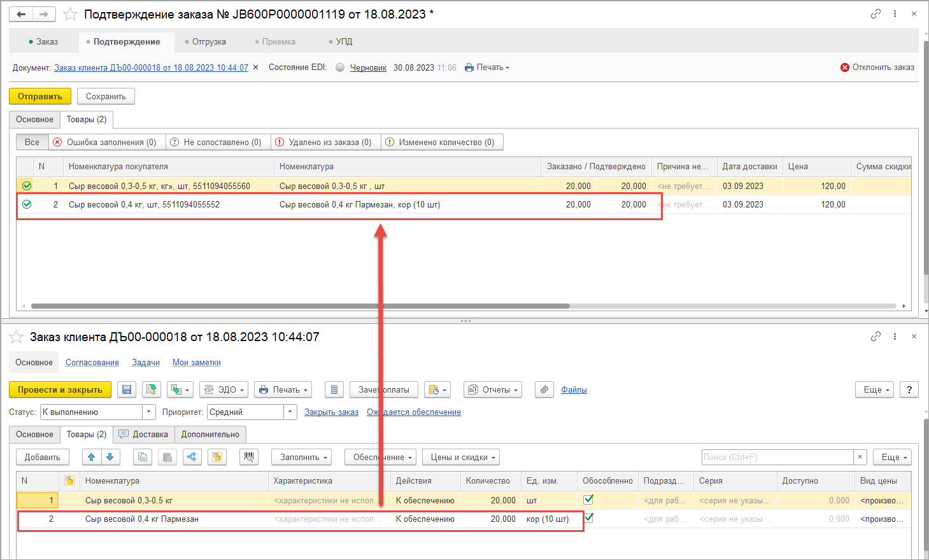929x560 pixels.
Task: Click the split row icon
Action: tap(192, 457)
